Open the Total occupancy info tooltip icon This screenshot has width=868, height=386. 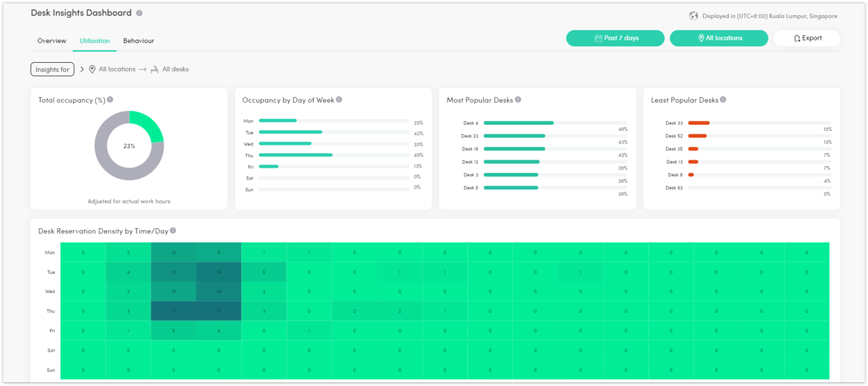[x=110, y=99]
